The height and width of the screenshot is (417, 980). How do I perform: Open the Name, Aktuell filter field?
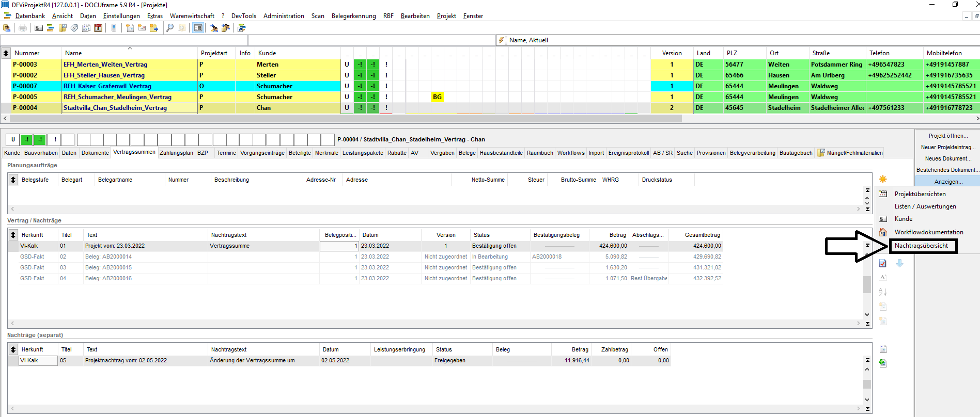738,40
